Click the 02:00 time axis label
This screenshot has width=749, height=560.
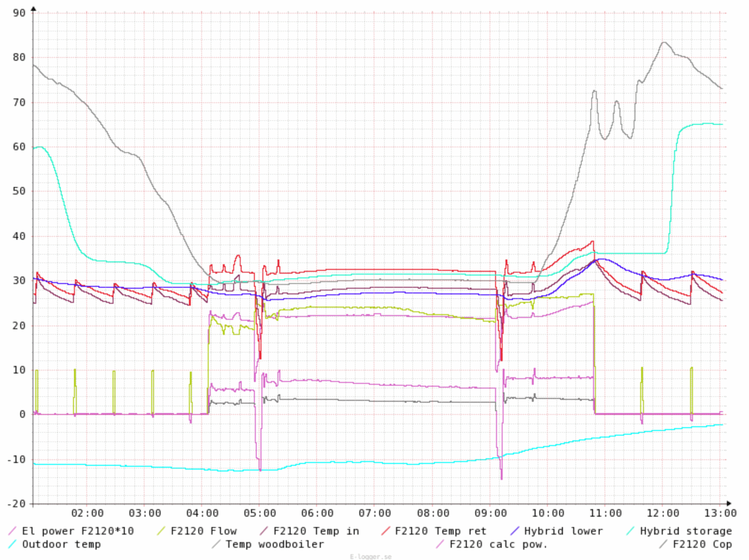click(87, 513)
